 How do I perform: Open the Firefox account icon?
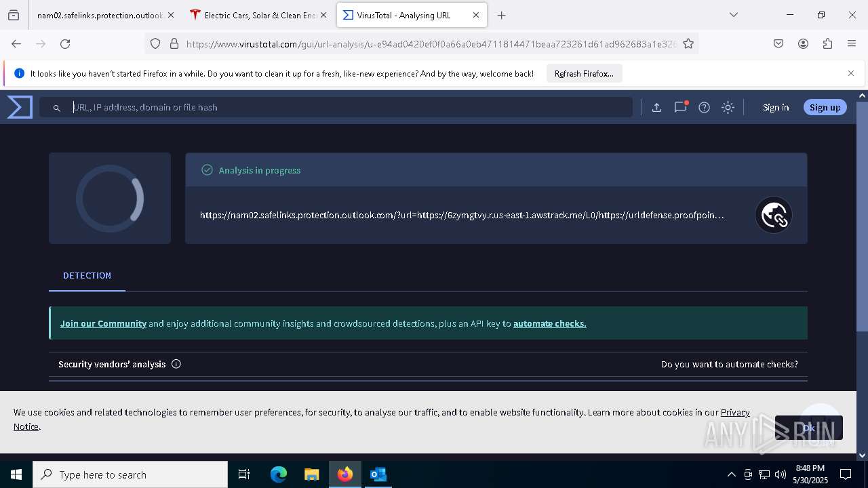[803, 43]
